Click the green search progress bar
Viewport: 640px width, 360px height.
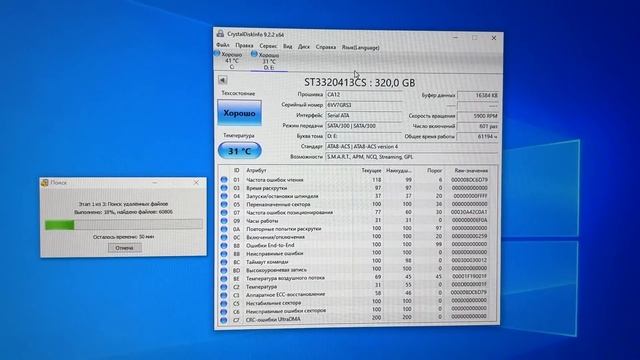point(123,224)
